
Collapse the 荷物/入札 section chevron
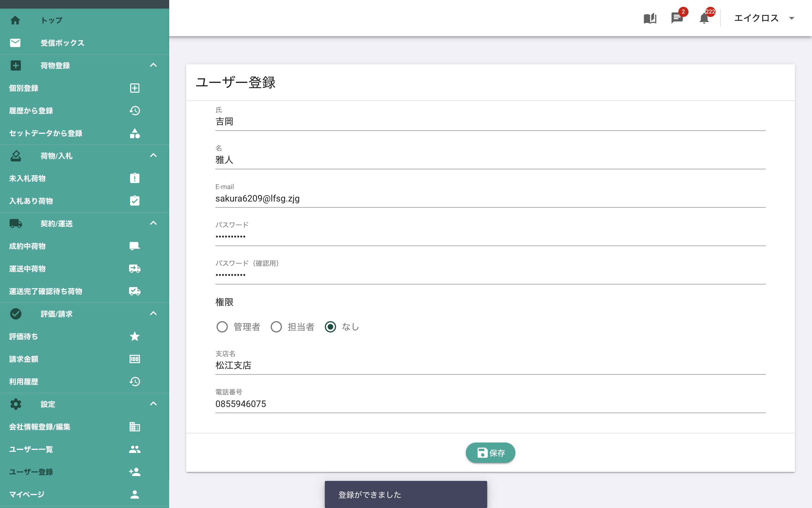click(153, 156)
